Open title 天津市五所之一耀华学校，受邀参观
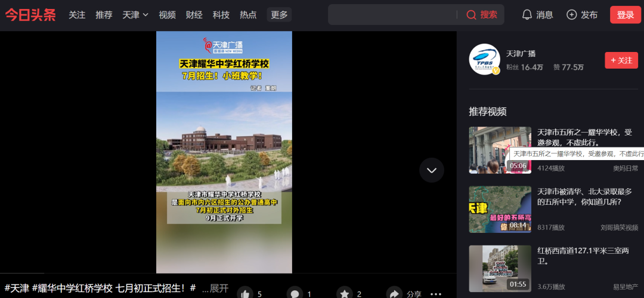The width and height of the screenshot is (644, 298). point(586,137)
